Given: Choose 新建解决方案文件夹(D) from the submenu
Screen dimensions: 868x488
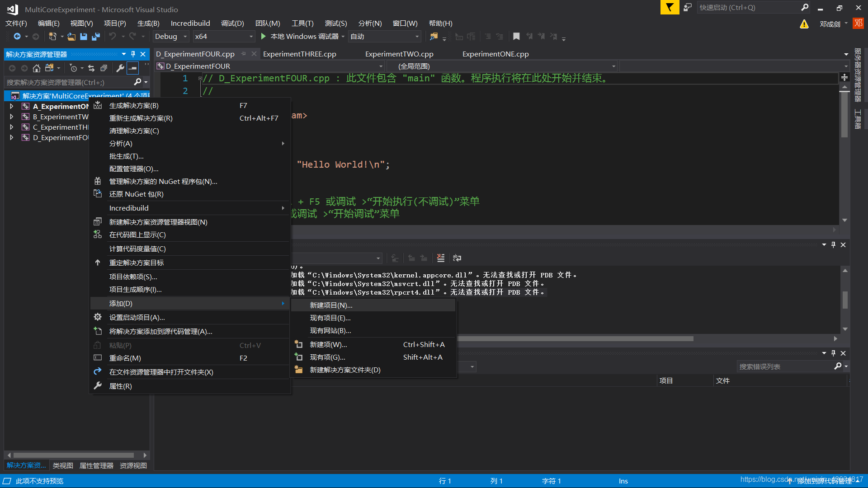Looking at the screenshot, I should 373,370.
